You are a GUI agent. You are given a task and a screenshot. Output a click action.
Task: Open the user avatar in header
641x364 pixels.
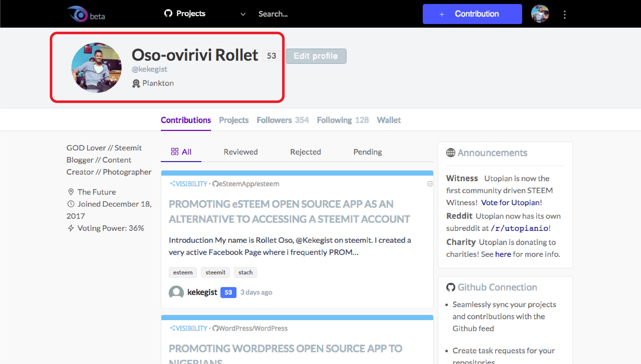coord(540,14)
